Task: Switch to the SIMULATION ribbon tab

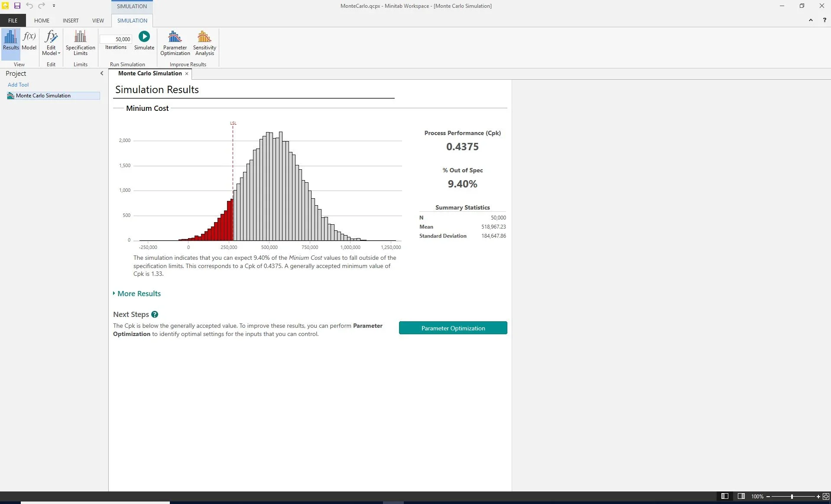Action: (132, 20)
